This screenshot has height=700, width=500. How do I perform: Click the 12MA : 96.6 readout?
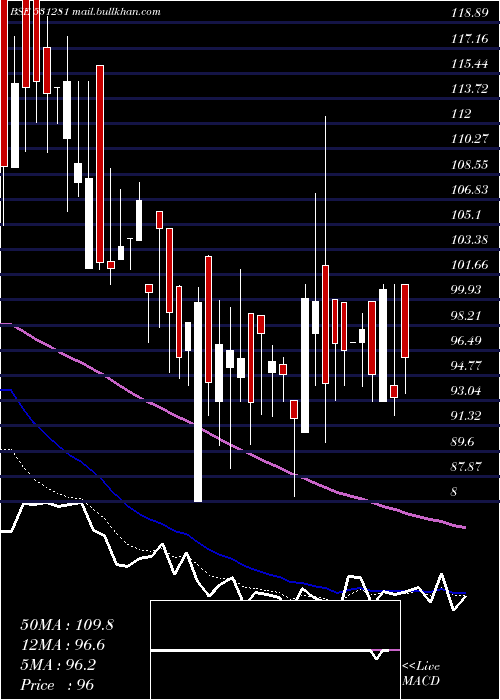pyautogui.click(x=62, y=645)
